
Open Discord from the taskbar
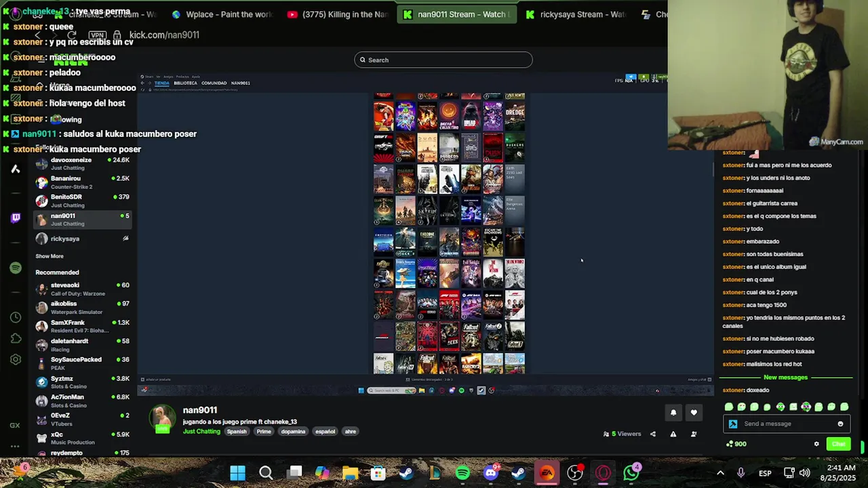click(x=491, y=472)
